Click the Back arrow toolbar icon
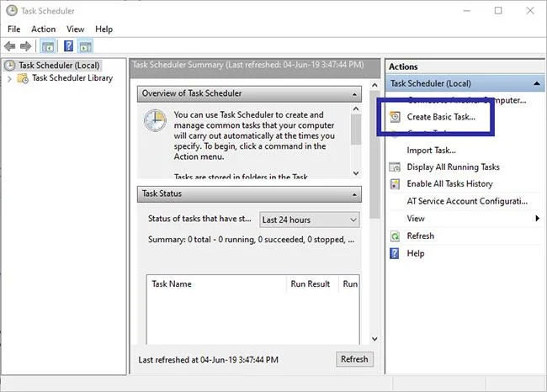547x392 pixels. (10, 46)
